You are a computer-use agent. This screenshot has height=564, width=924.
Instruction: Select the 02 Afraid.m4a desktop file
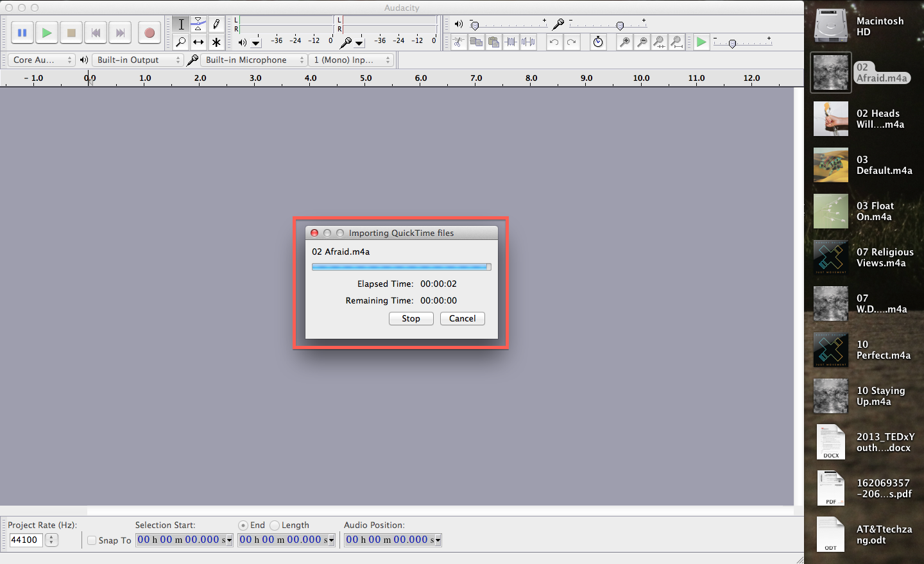click(831, 73)
